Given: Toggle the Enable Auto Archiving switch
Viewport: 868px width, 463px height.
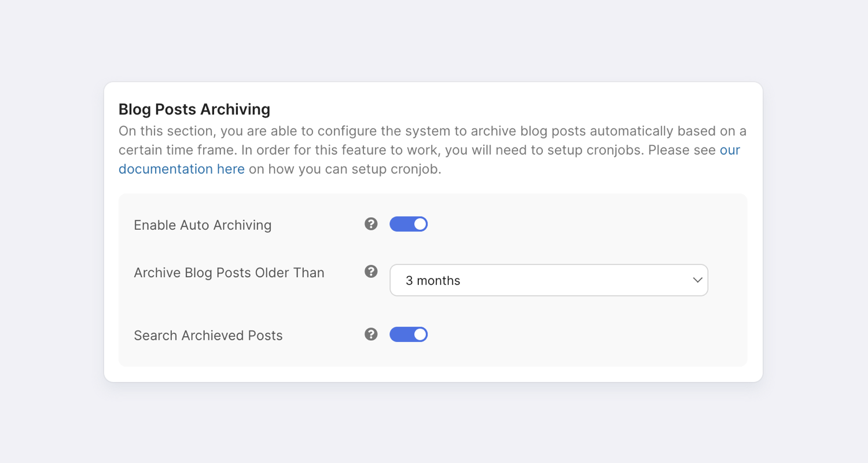Looking at the screenshot, I should (x=409, y=224).
